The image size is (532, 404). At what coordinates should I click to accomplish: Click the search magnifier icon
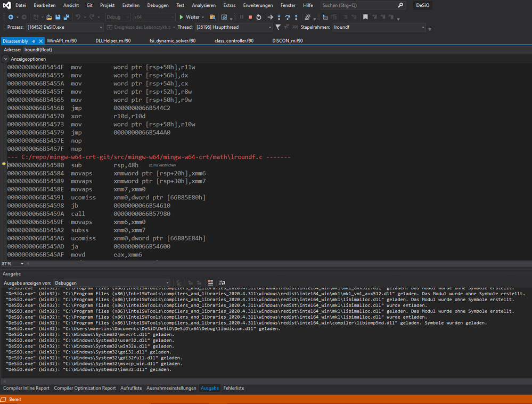pos(400,5)
